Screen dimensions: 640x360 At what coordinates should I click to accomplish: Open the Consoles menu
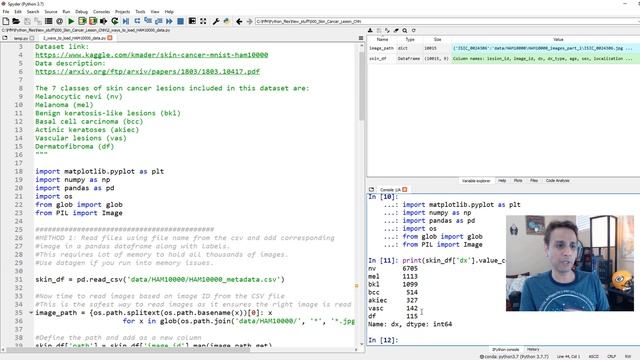pyautogui.click(x=102, y=12)
